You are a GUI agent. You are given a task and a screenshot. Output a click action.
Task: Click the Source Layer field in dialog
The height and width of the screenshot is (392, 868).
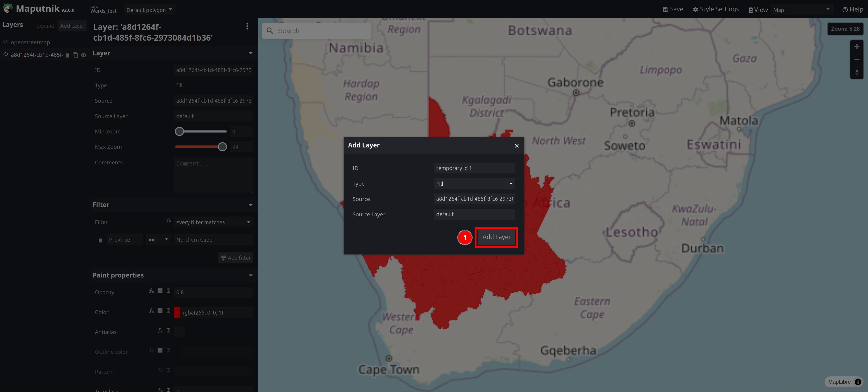(474, 214)
